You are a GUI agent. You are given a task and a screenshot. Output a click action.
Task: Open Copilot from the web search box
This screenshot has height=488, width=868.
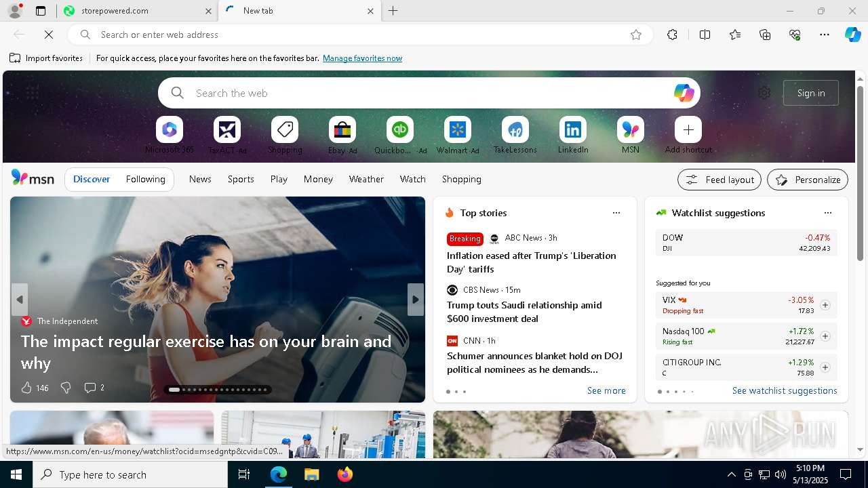click(x=684, y=93)
